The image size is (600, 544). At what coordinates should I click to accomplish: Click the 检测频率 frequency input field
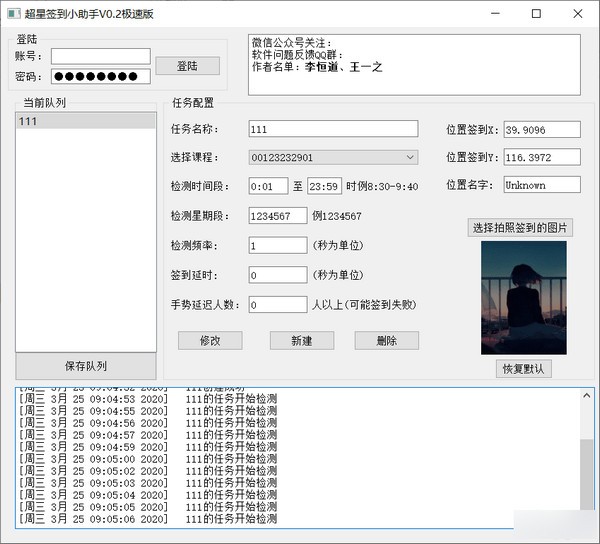pos(278,245)
